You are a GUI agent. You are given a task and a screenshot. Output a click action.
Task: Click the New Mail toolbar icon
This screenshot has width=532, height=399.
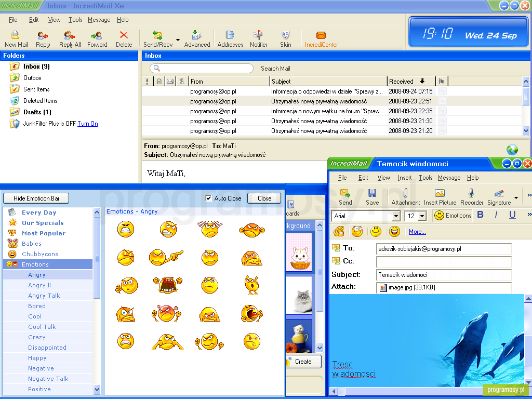click(16, 39)
